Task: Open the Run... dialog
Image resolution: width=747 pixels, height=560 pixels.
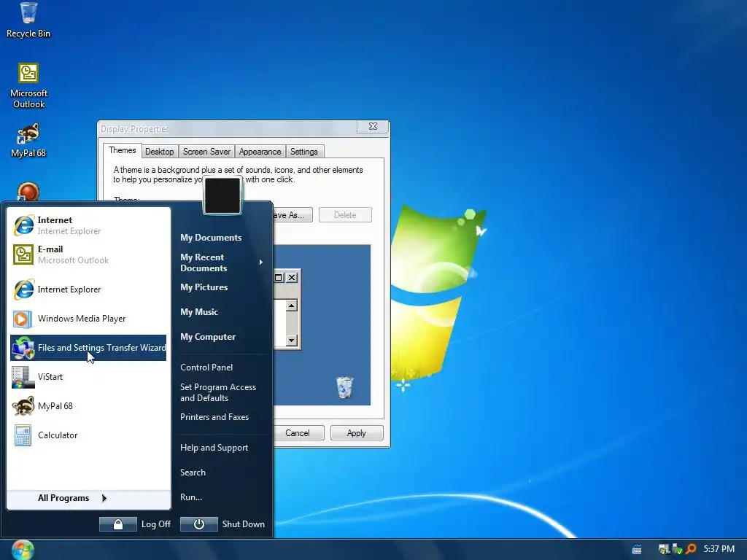Action: click(x=191, y=497)
